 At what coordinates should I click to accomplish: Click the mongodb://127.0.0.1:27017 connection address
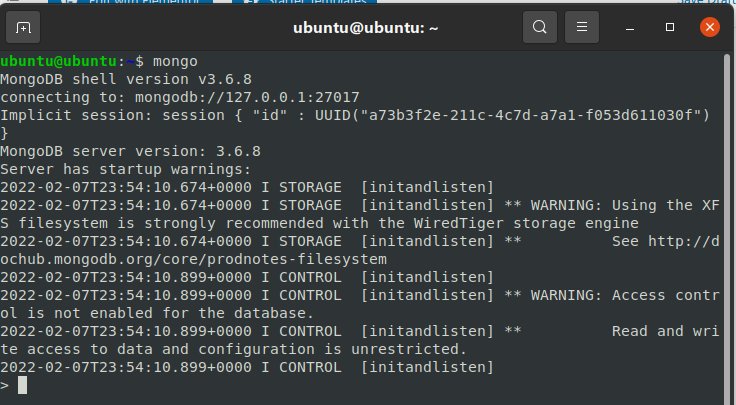247,97
